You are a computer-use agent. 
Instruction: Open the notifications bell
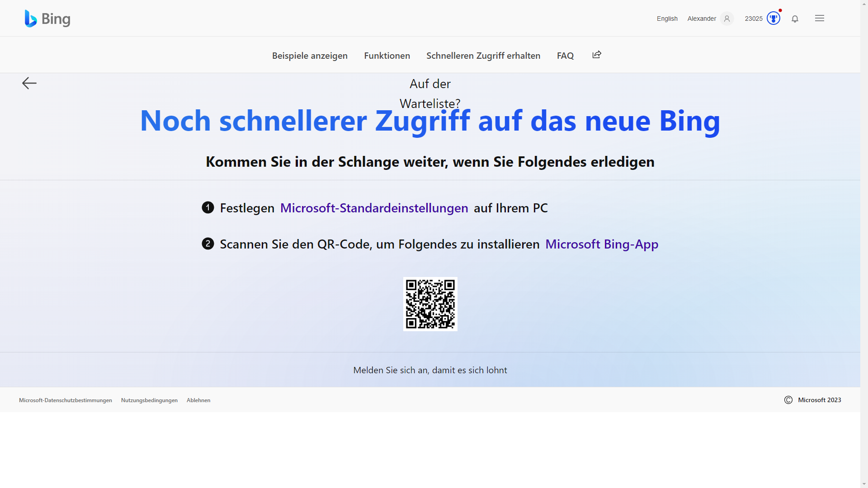(x=795, y=19)
